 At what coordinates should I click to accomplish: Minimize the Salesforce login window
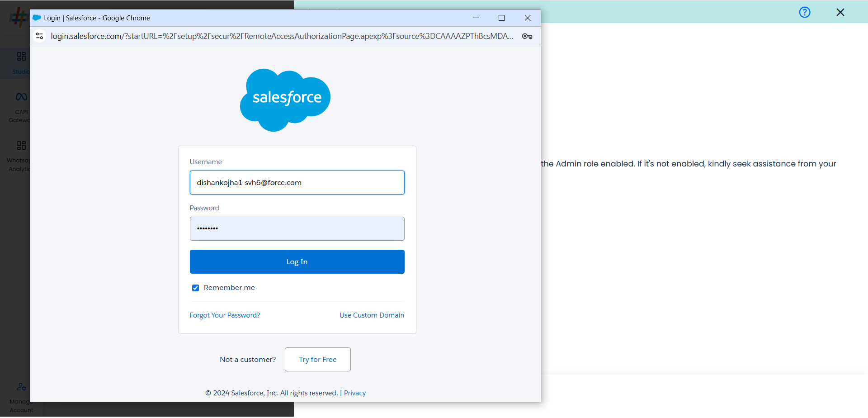coord(476,18)
